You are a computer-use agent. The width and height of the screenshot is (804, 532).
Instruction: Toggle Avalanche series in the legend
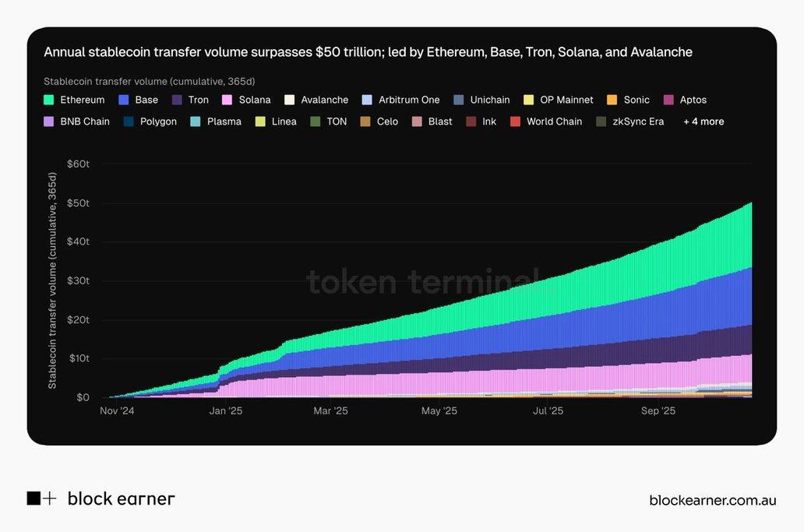click(324, 100)
